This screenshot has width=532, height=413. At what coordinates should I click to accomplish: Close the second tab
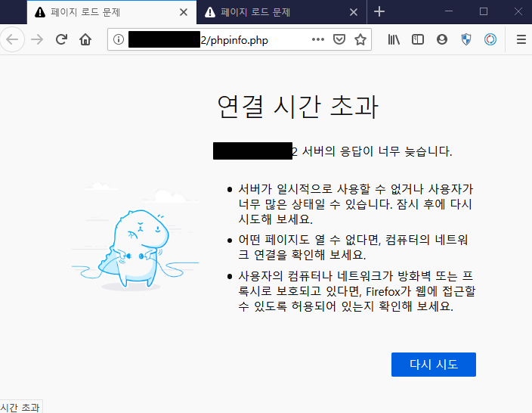(354, 13)
